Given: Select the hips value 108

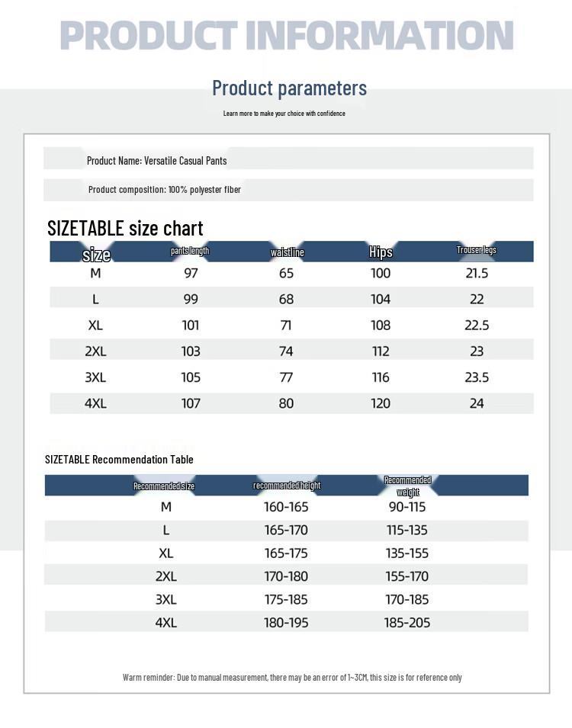Looking at the screenshot, I should (381, 326).
